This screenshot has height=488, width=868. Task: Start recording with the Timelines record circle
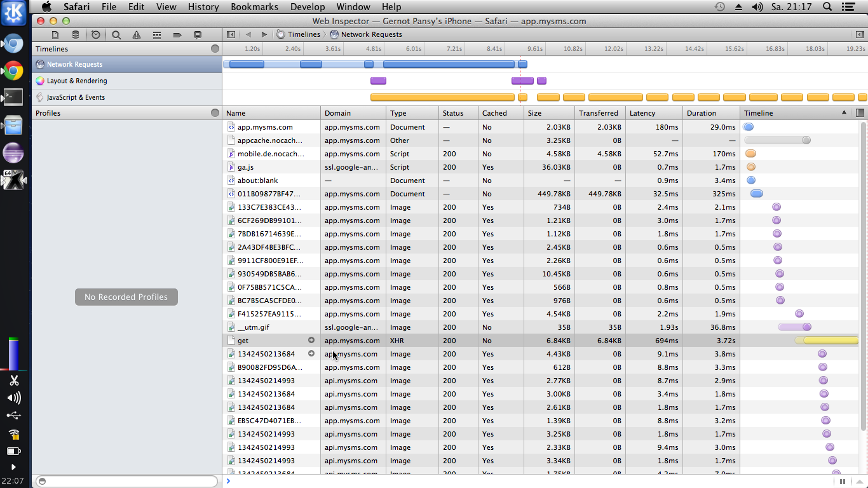click(x=215, y=49)
